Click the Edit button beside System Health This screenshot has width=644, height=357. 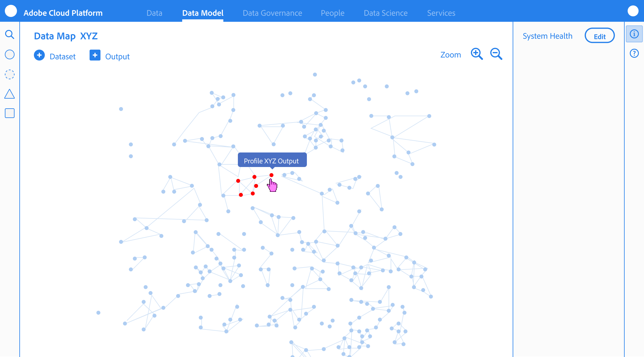[x=600, y=36]
